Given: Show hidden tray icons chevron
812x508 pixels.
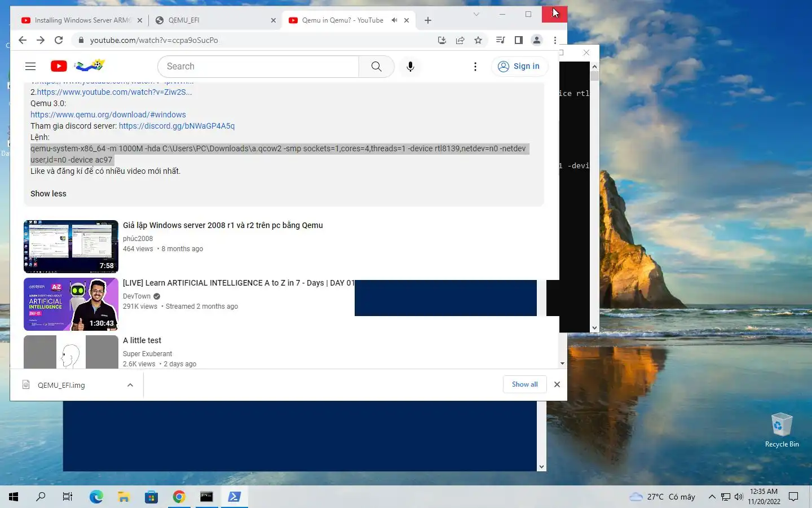Looking at the screenshot, I should [x=712, y=497].
